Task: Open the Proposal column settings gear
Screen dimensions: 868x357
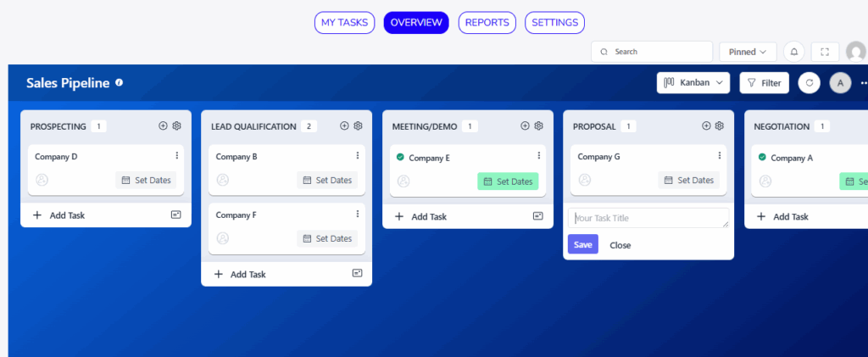Action: 719,126
